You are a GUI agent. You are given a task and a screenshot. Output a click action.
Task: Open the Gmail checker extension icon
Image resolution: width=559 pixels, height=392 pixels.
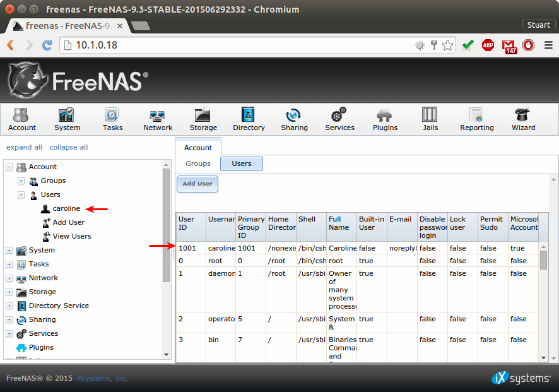pyautogui.click(x=509, y=46)
